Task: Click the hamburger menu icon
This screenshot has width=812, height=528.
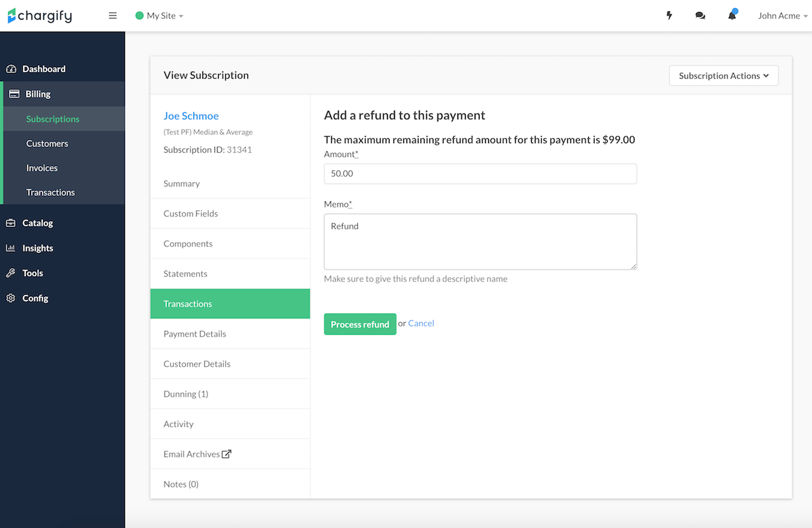Action: click(x=112, y=15)
